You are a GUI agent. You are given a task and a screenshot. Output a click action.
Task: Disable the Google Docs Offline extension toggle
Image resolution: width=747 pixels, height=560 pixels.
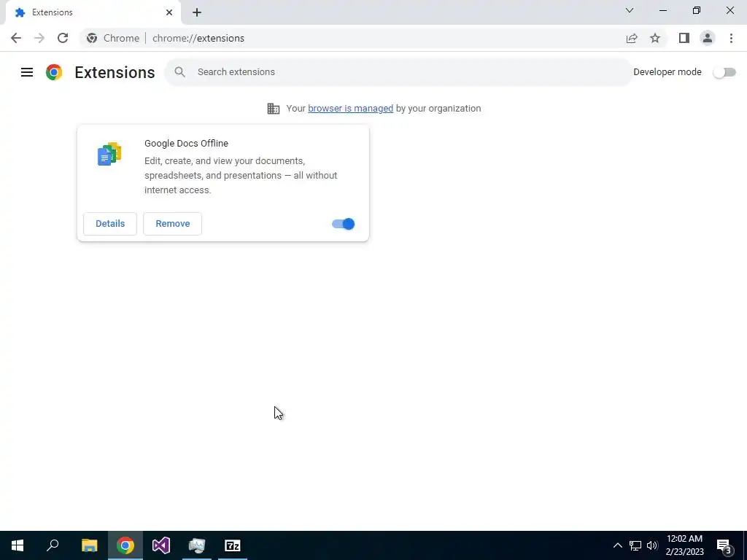point(343,224)
